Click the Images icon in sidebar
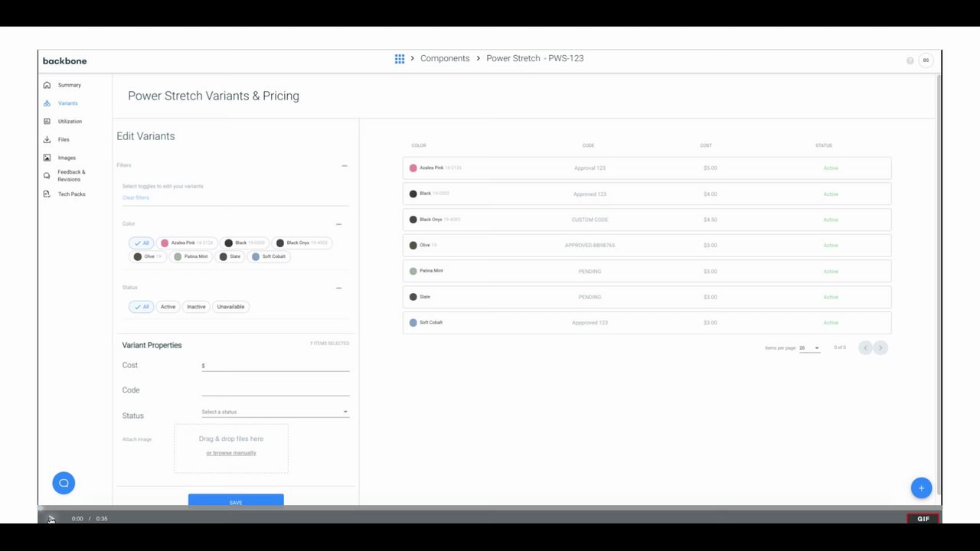Screen dimensions: 980x551 [x=47, y=158]
